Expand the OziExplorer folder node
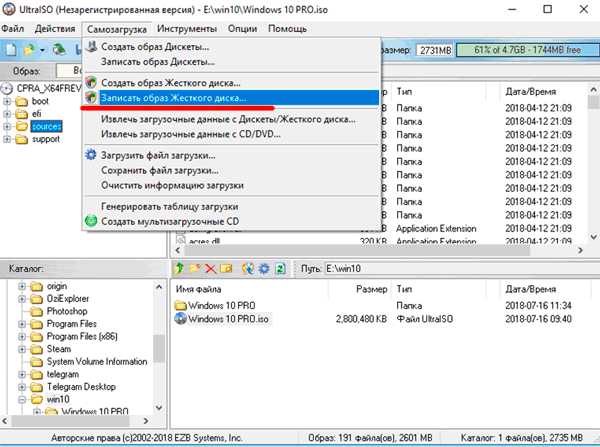Viewport: 600px width, 447px height. tap(22, 299)
